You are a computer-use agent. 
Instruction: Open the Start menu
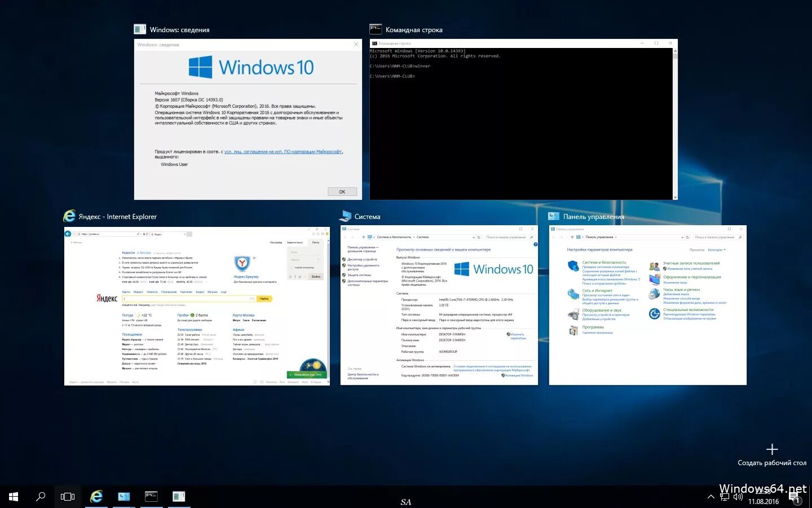(14, 497)
